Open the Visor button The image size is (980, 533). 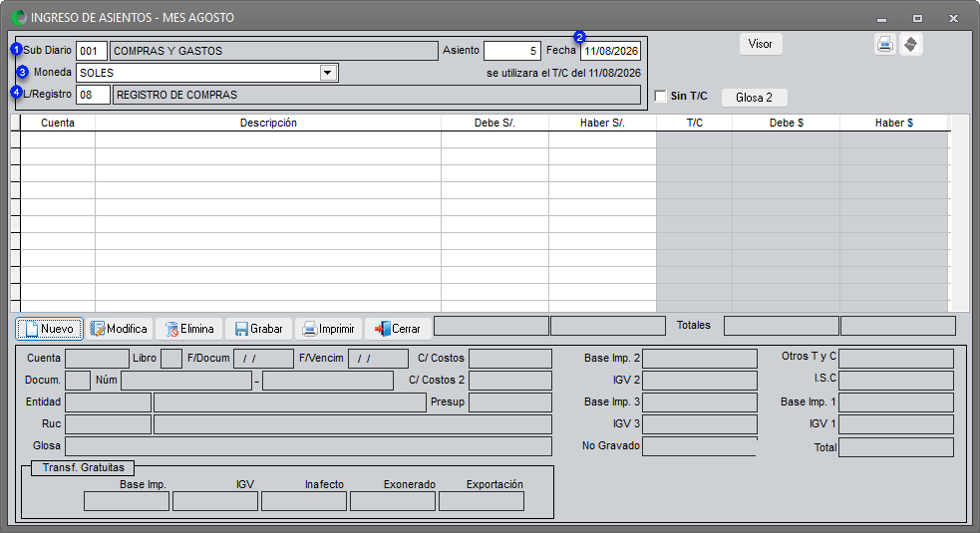tap(760, 44)
